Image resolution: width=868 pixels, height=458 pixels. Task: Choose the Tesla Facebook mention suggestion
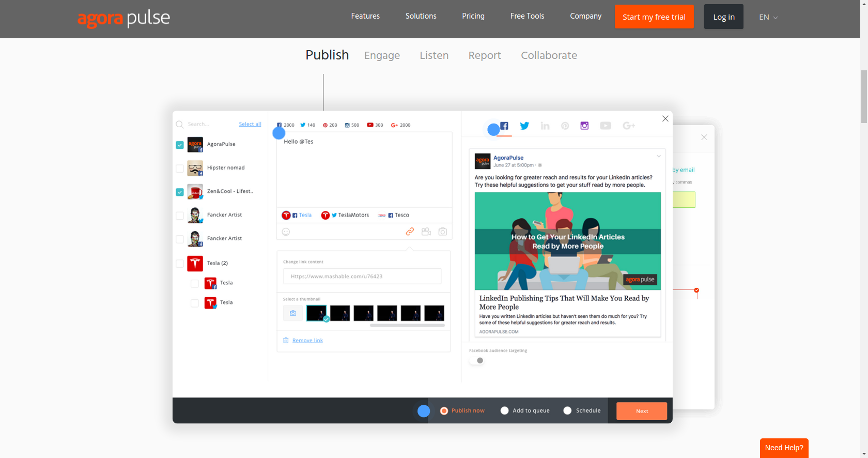[297, 215]
